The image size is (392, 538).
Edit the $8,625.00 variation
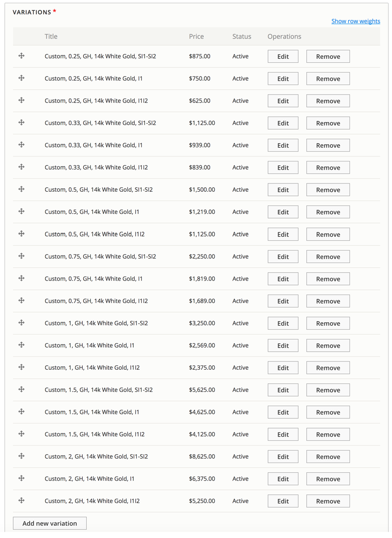(283, 457)
